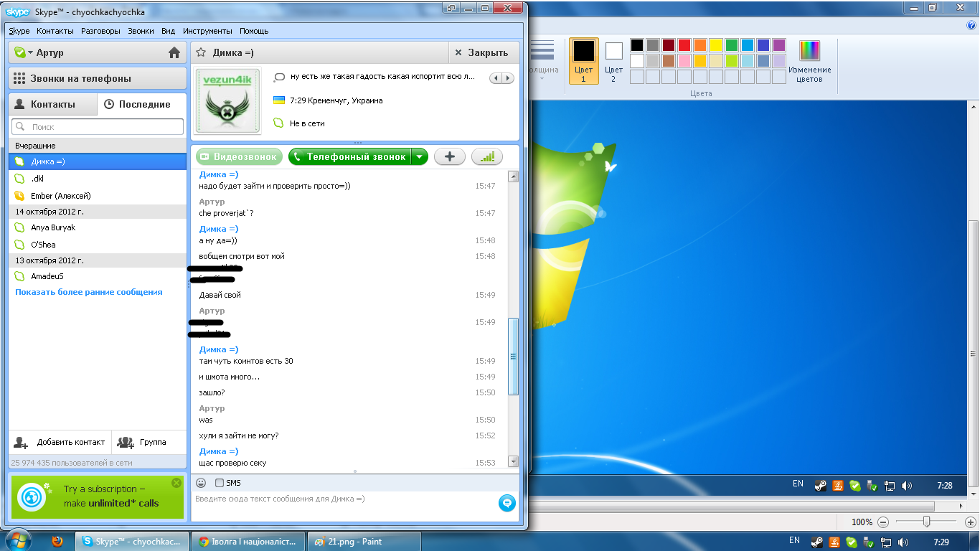Screen dimensions: 980x551
Task: Click the EN language indicator in taskbar
Action: (794, 540)
